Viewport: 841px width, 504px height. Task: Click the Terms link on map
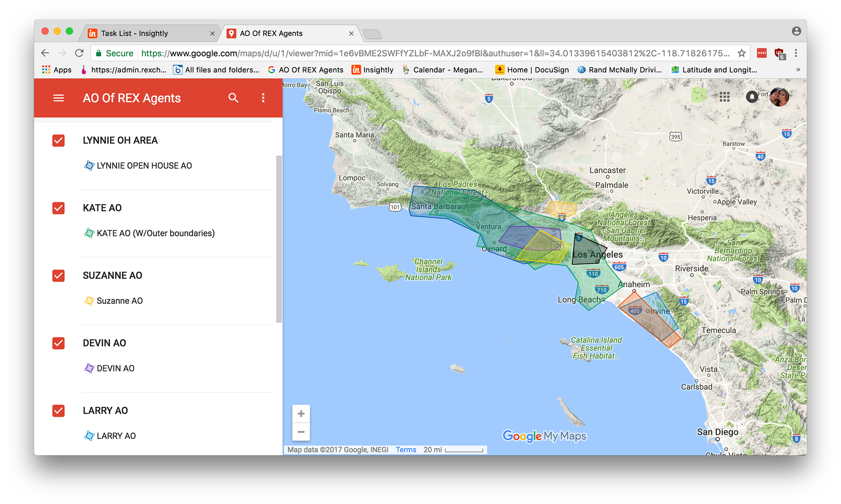[x=406, y=450]
